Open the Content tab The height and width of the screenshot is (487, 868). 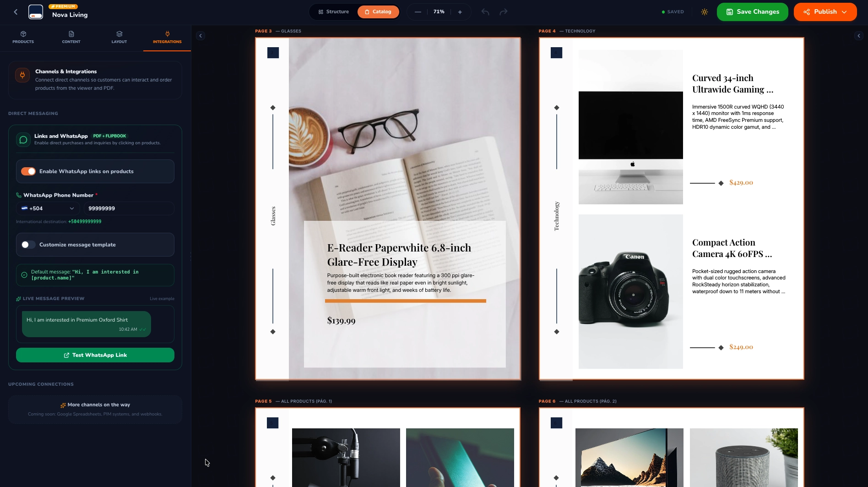click(x=71, y=38)
